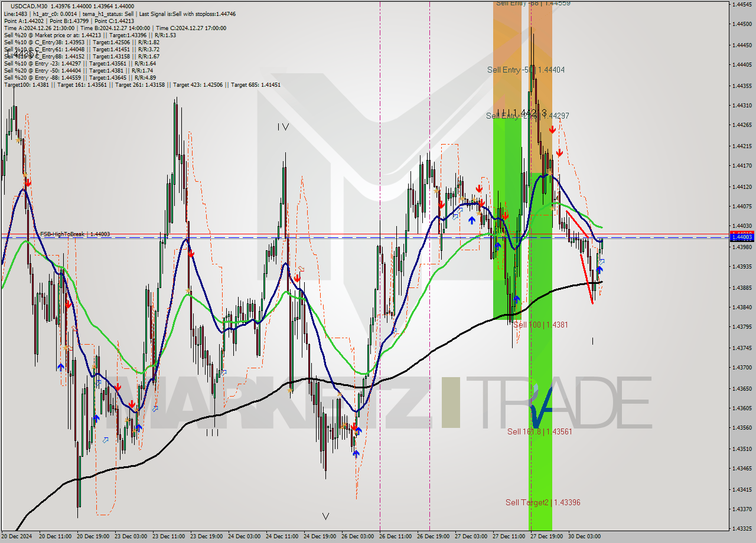This screenshot has height=543, width=756.
Task: Click the 'I I I' wave count label
Action: pyautogui.click(x=213, y=433)
